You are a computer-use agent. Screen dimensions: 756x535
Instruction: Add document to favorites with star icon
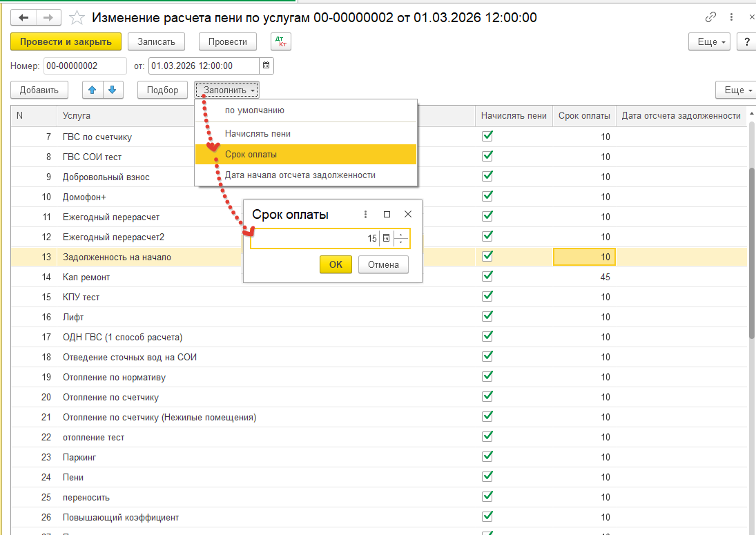pos(78,18)
